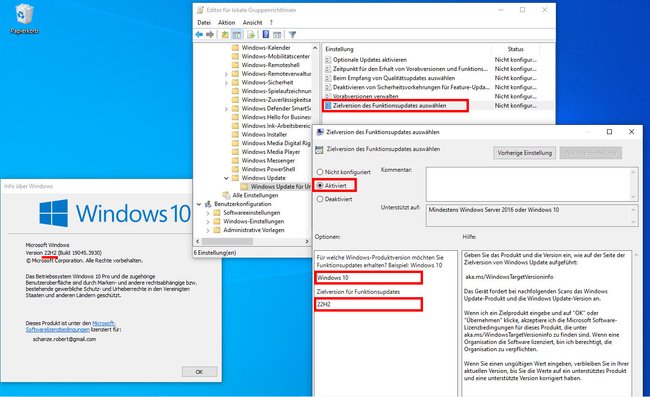The height and width of the screenshot is (397, 650).
Task: Open the ? help menu
Action: [271, 22]
